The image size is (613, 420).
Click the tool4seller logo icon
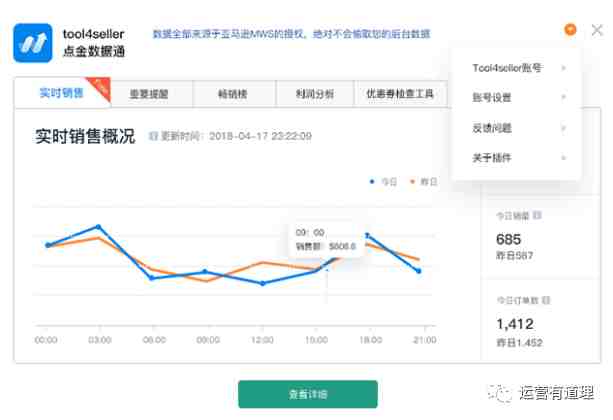click(32, 42)
